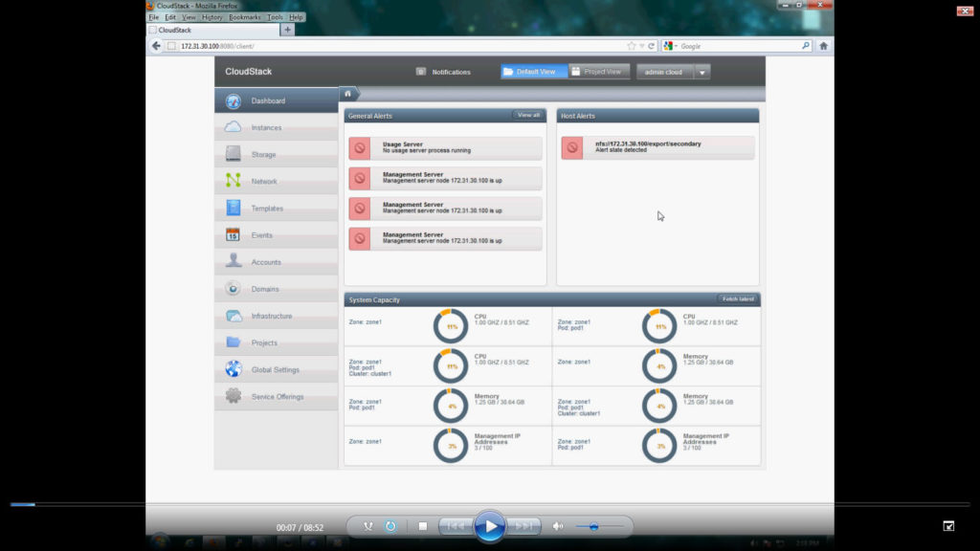The height and width of the screenshot is (551, 980).
Task: Adjust the media player volume slider
Action: [x=599, y=527]
